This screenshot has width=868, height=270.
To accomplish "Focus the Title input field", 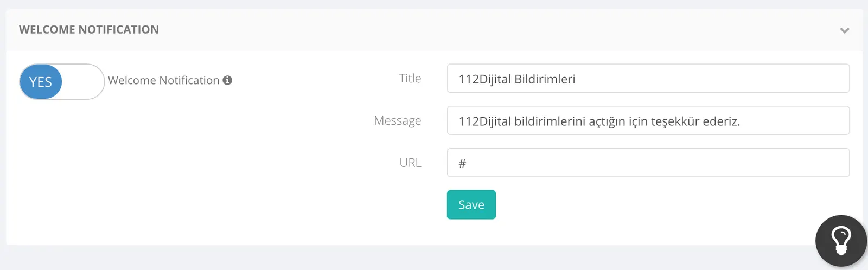I will 648,79.
